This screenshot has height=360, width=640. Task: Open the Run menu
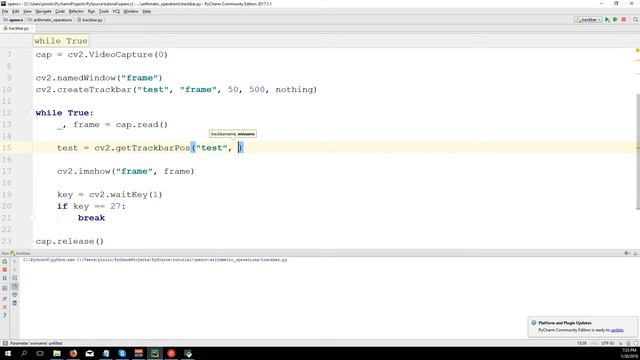click(x=91, y=11)
